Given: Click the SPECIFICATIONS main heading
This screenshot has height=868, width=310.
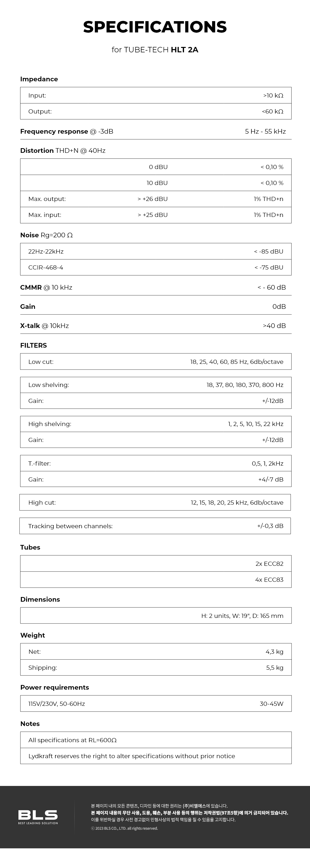Looking at the screenshot, I should [x=155, y=27].
